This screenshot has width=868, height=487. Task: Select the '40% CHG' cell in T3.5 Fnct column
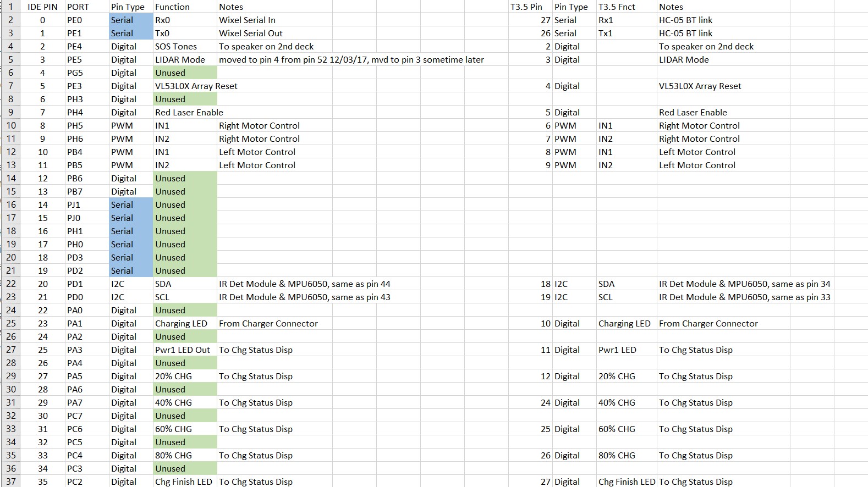(627, 402)
